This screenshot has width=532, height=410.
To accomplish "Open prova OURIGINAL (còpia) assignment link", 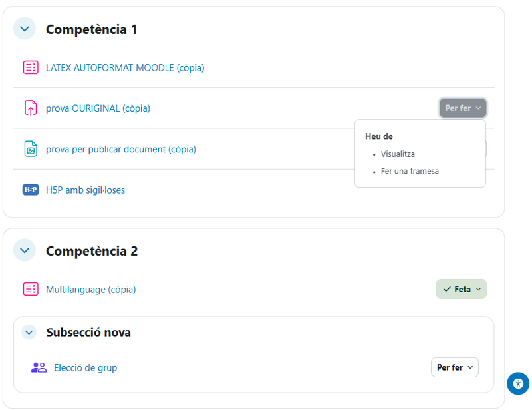I will point(98,108).
